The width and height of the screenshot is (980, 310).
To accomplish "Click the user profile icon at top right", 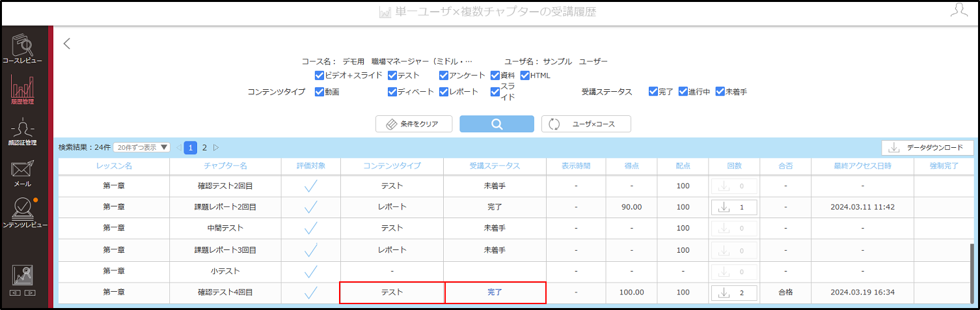I will click(x=959, y=10).
